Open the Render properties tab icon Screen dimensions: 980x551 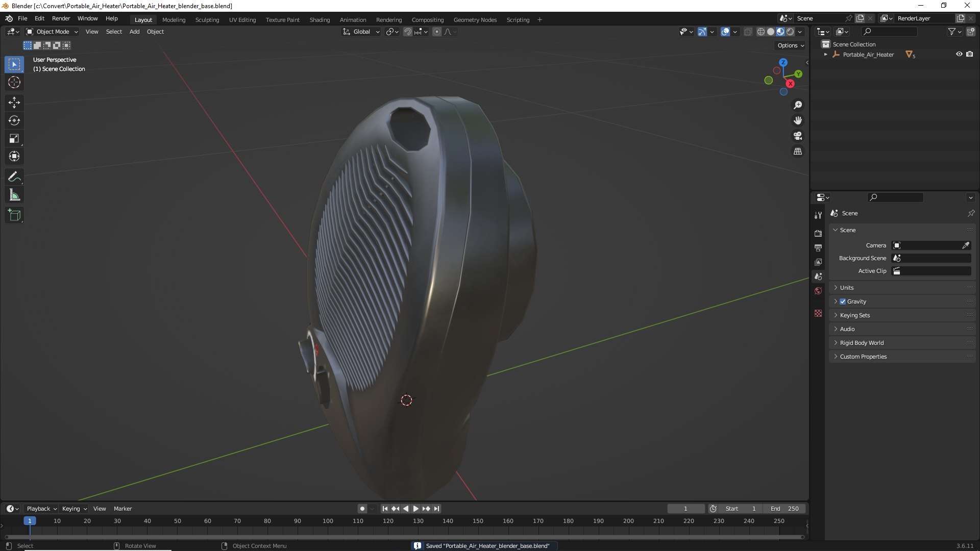pos(818,233)
